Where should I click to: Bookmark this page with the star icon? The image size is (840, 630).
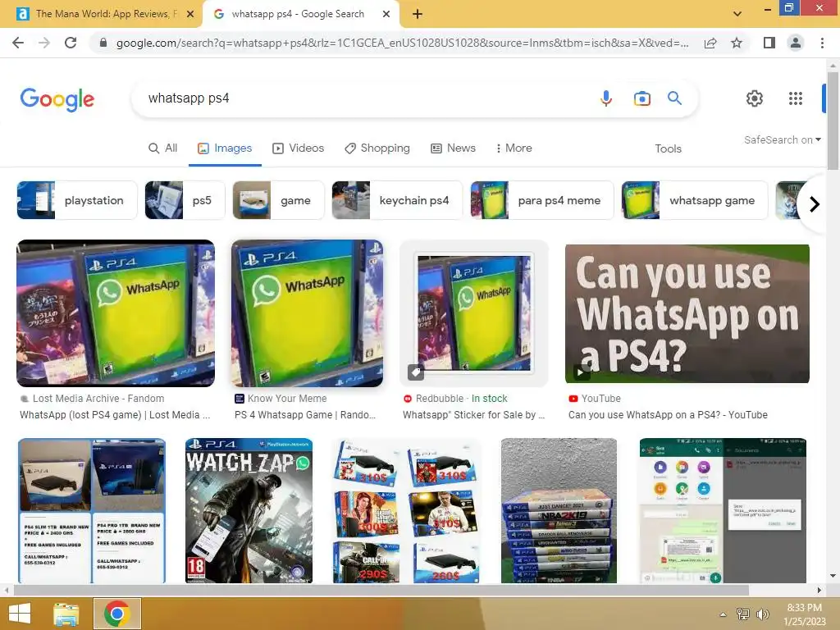point(737,43)
